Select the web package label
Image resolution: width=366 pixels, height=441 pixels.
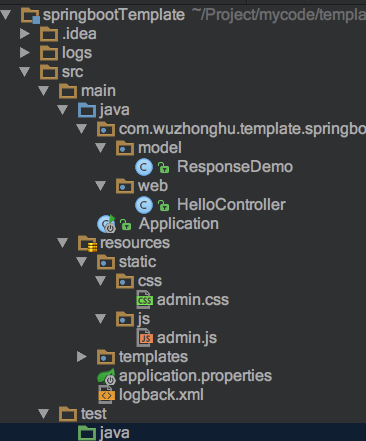(153, 186)
